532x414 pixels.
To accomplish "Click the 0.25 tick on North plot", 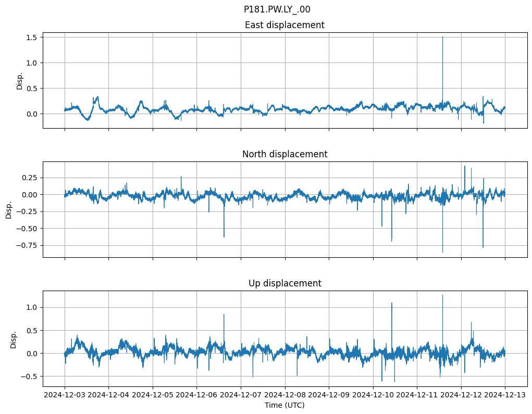I will [29, 178].
